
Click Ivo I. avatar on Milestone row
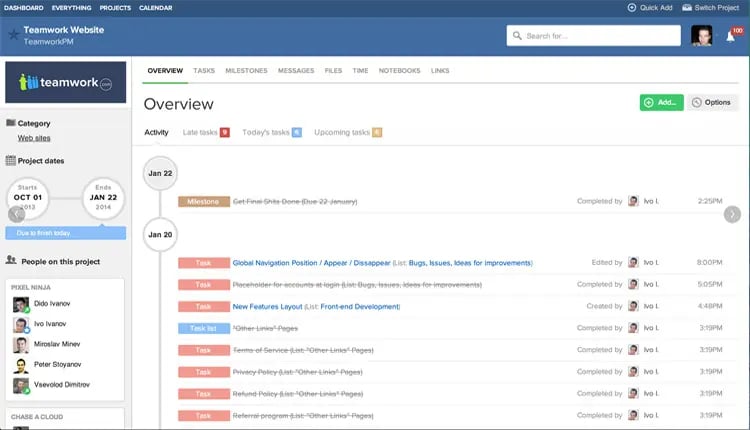(633, 201)
